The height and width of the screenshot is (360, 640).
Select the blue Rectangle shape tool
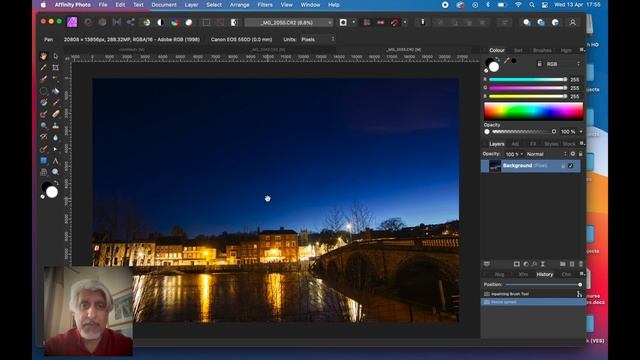(x=44, y=161)
